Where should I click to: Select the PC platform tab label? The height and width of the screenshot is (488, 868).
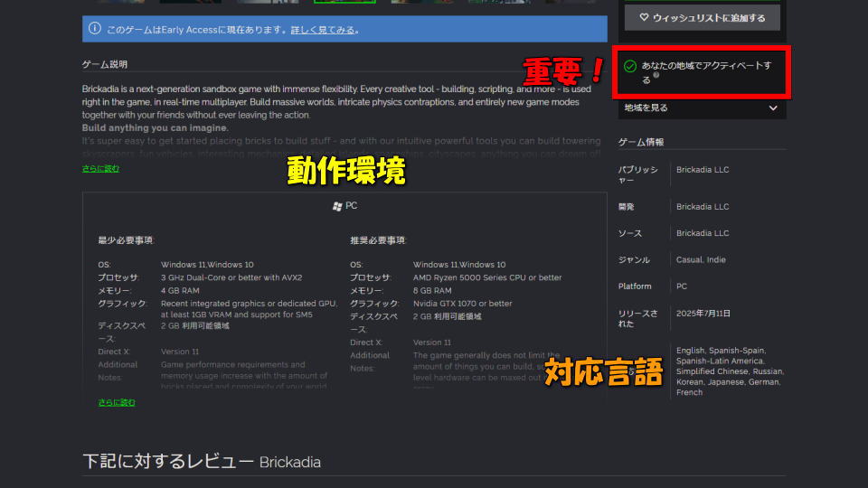pyautogui.click(x=352, y=206)
